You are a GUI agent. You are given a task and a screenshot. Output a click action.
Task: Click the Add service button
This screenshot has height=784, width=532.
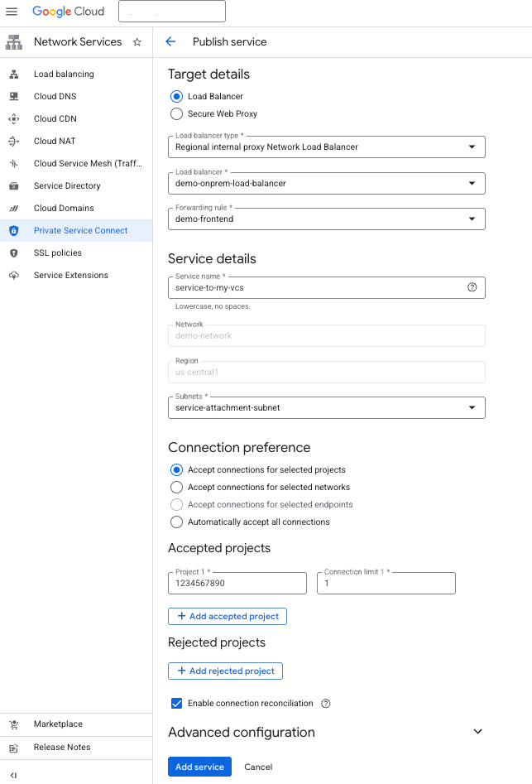coord(199,767)
